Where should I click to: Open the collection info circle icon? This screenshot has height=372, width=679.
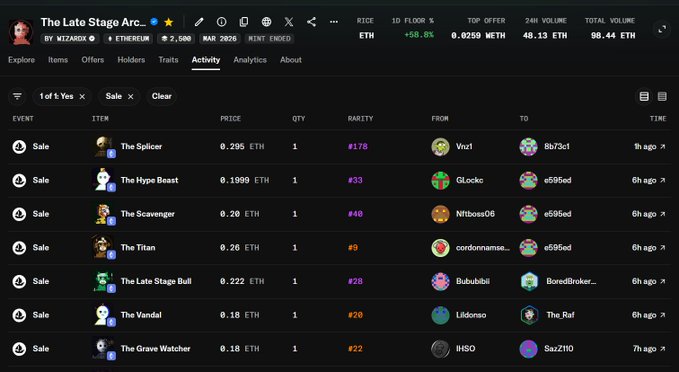click(x=221, y=22)
